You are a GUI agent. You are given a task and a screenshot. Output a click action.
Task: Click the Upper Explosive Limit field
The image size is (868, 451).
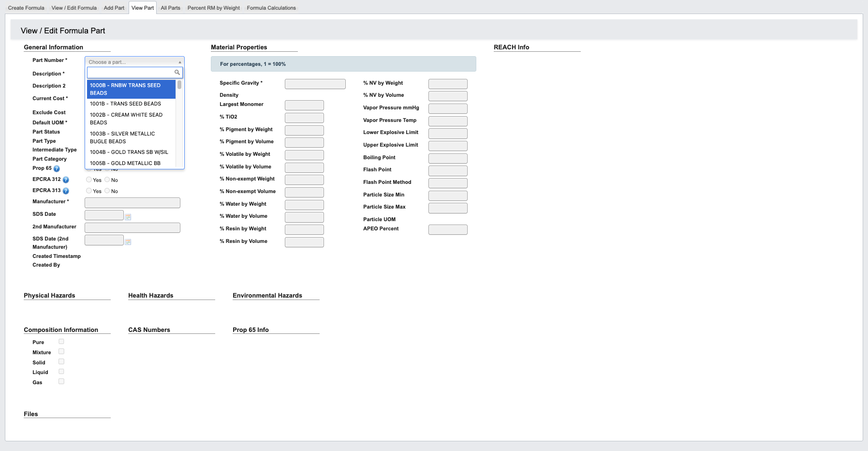(x=448, y=146)
